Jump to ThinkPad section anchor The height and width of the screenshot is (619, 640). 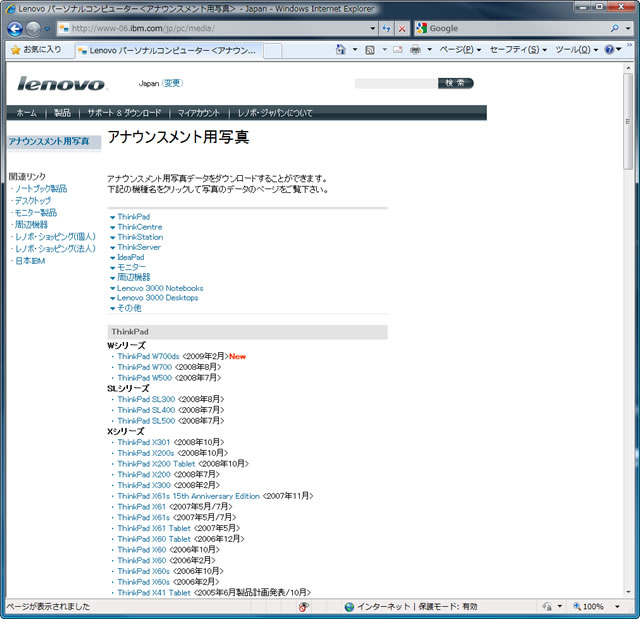tap(133, 217)
